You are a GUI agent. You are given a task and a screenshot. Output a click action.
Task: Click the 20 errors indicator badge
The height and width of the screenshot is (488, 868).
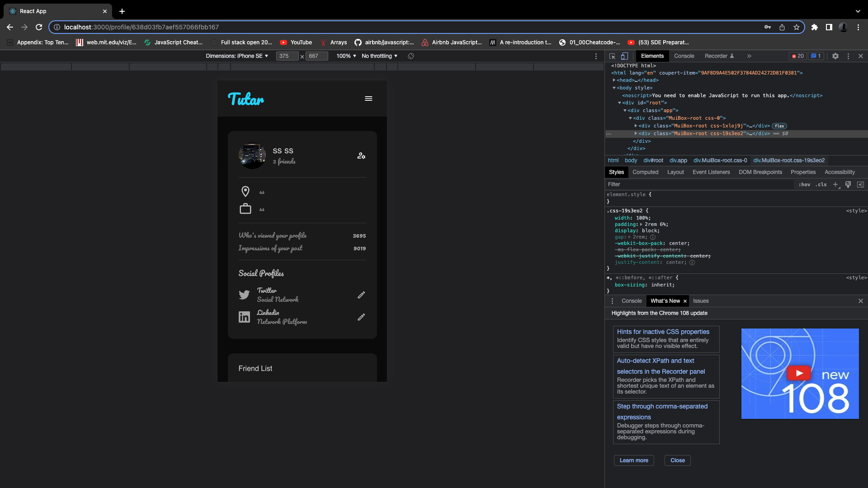point(797,56)
